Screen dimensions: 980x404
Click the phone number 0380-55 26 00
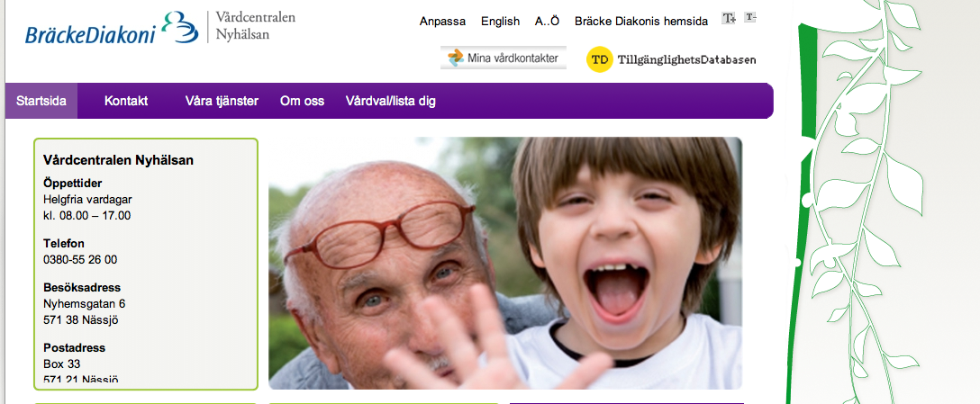point(80,260)
